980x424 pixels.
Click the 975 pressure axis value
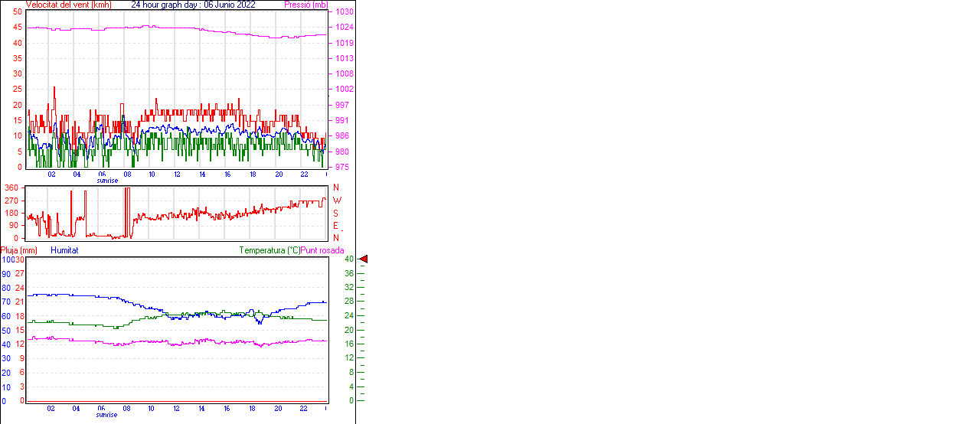click(342, 167)
